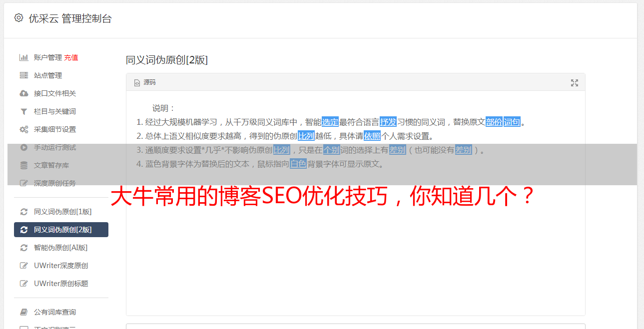The image size is (644, 329).
Task: Click highlighted word 选定 in the text
Action: (330, 122)
